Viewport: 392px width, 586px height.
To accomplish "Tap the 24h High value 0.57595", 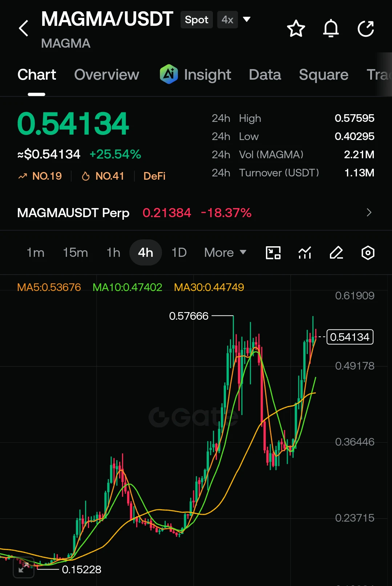I will (354, 118).
